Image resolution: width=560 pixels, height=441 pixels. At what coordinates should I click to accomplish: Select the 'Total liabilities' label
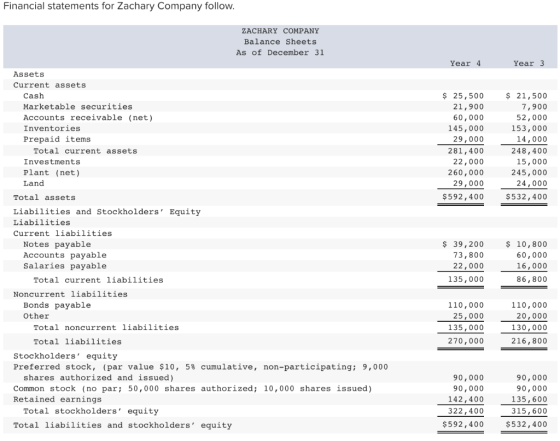(x=78, y=342)
